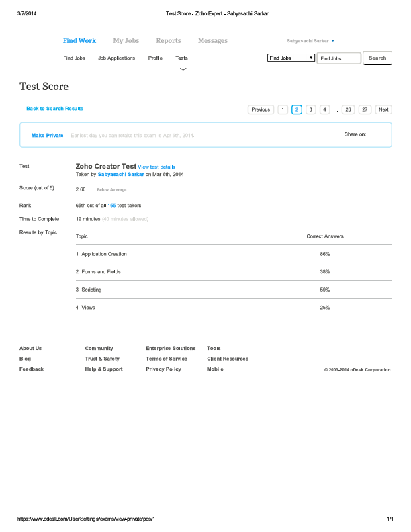
Task: Select current page 2 in pagination
Action: [x=297, y=109]
